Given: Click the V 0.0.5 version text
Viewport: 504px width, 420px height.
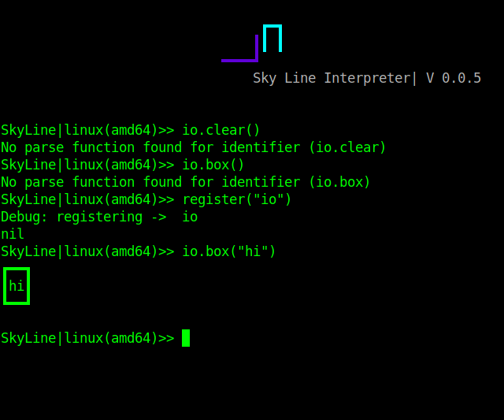Looking at the screenshot, I should coord(454,78).
